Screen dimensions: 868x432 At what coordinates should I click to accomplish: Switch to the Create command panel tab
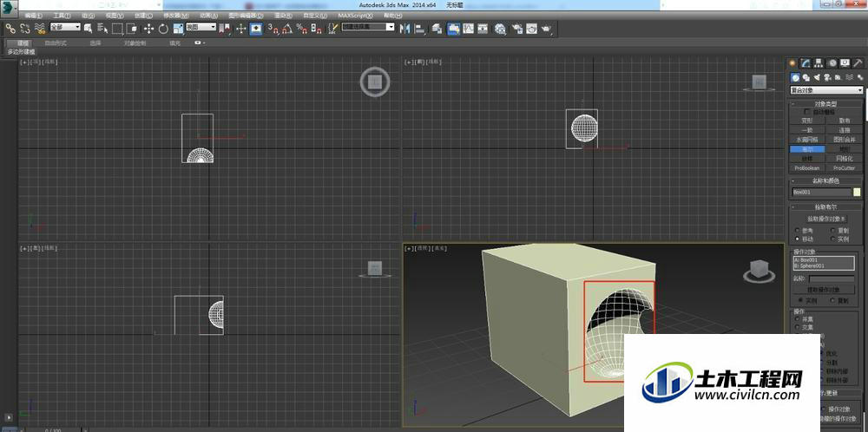(792, 63)
